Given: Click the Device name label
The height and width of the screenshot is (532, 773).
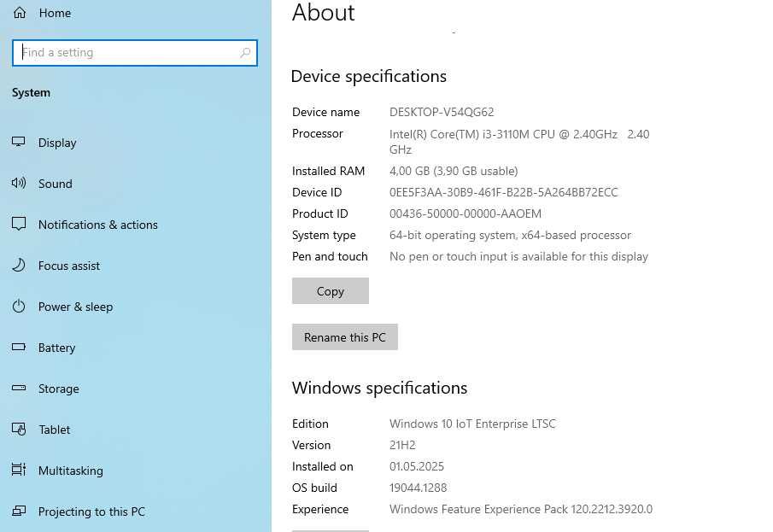Looking at the screenshot, I should 326,112.
